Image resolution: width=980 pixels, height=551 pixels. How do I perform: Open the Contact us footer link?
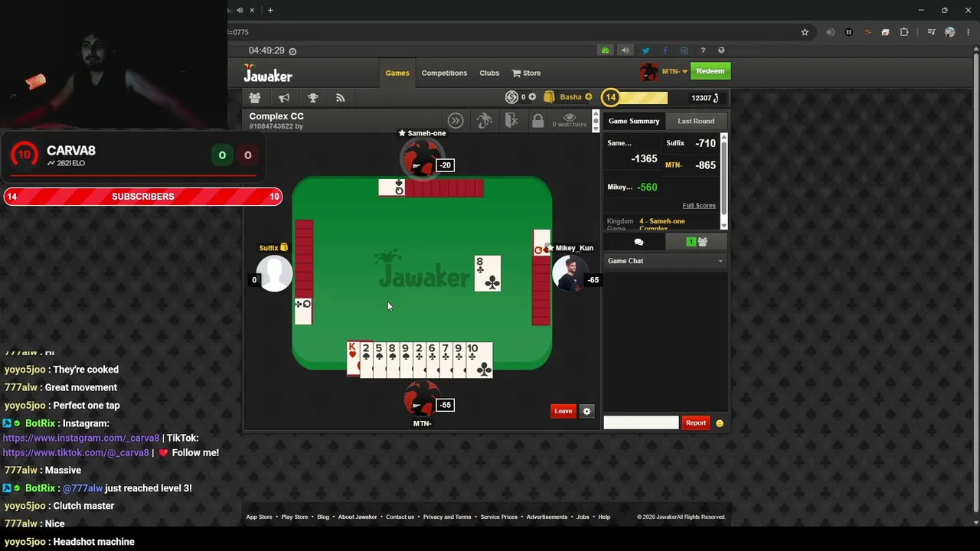point(400,517)
